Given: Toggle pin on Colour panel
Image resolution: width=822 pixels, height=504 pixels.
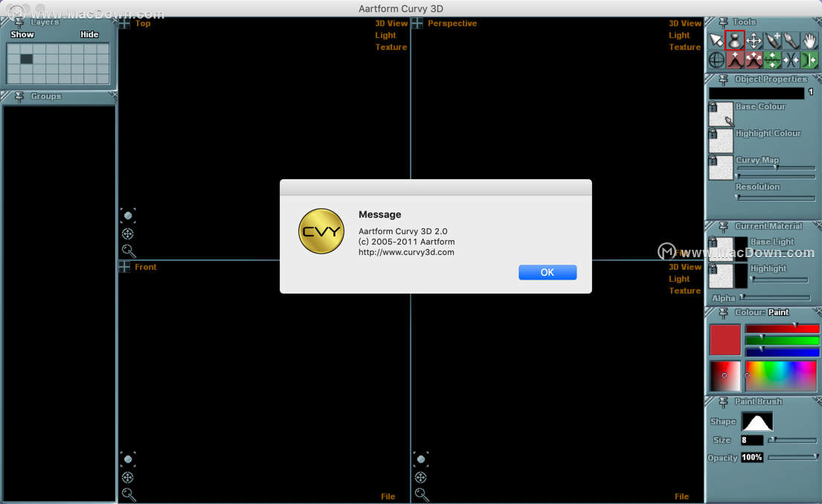Looking at the screenshot, I should [x=724, y=313].
